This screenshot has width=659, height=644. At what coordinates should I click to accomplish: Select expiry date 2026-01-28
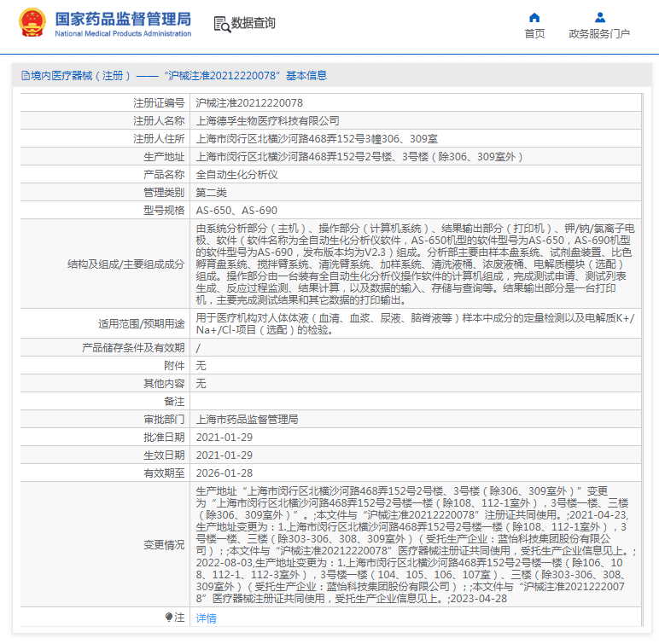pyautogui.click(x=225, y=473)
